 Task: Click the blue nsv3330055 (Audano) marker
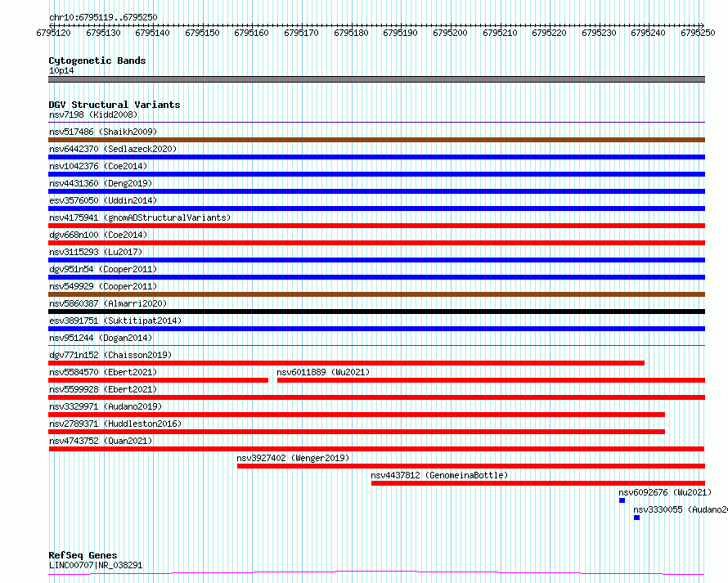tap(637, 518)
